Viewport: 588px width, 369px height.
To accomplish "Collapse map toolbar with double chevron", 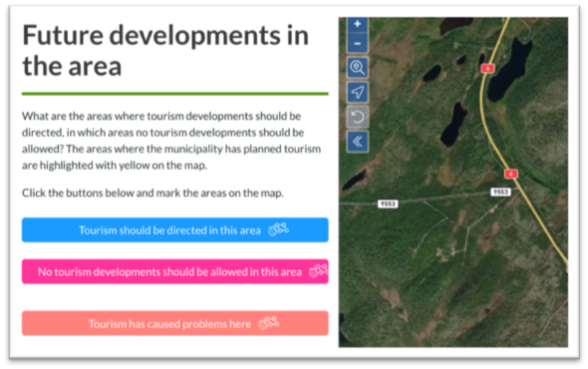I will coord(358,142).
